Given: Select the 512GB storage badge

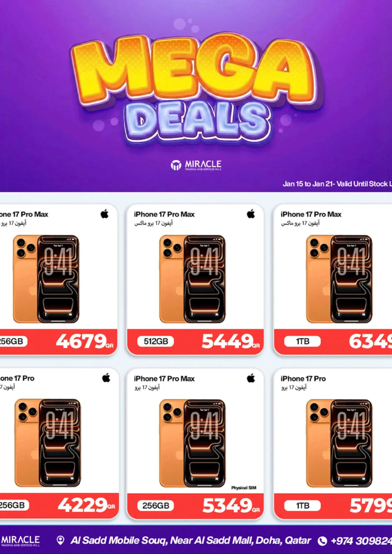Looking at the screenshot, I should click(156, 341).
